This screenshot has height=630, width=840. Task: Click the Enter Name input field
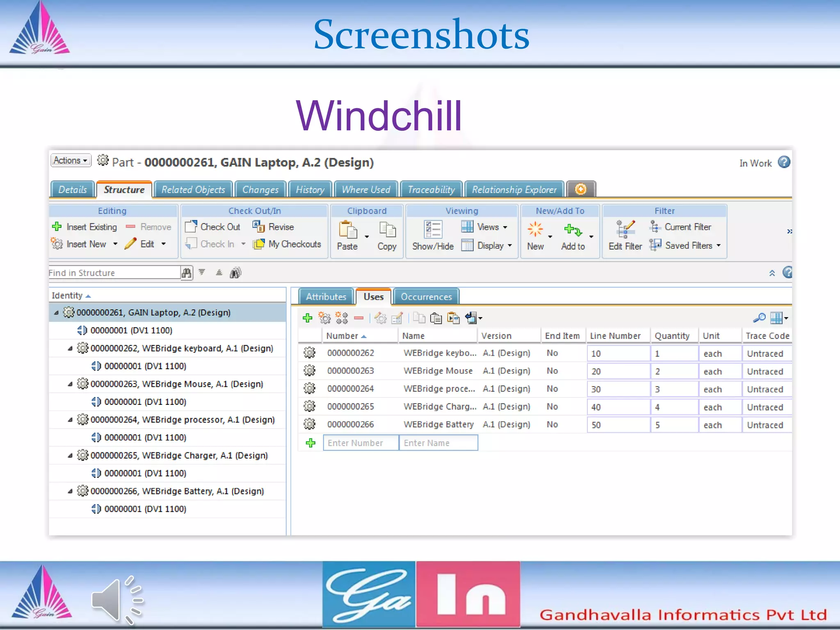coord(438,443)
